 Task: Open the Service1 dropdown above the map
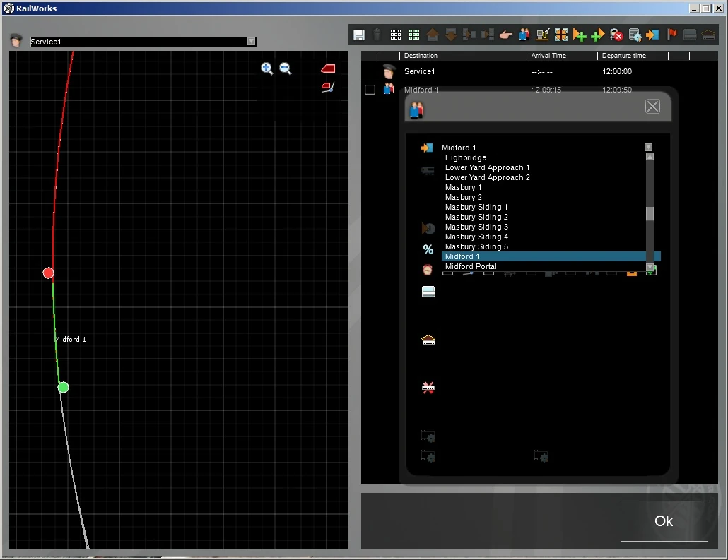point(251,42)
